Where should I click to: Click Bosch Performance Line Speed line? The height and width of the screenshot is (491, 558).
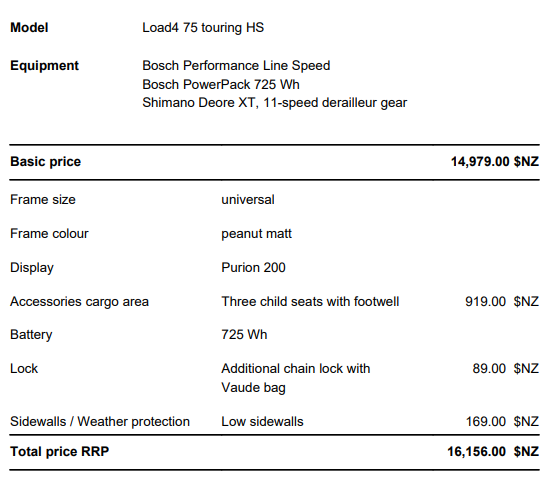(236, 66)
